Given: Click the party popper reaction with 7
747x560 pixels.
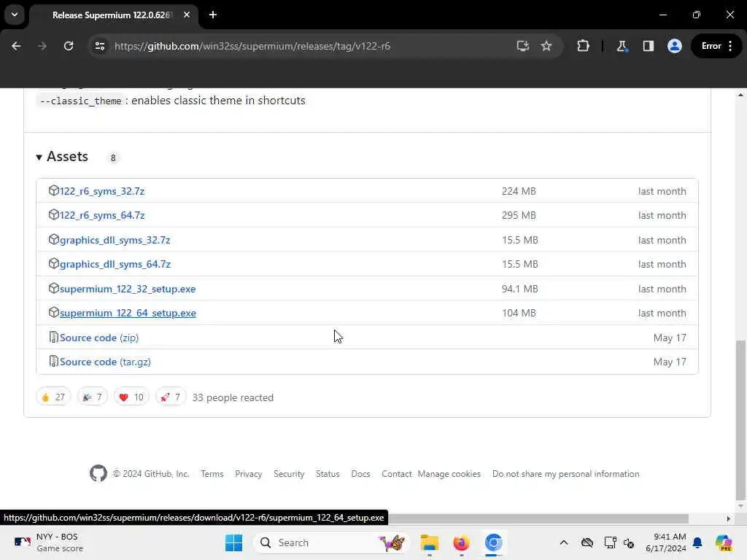Looking at the screenshot, I should [x=93, y=397].
